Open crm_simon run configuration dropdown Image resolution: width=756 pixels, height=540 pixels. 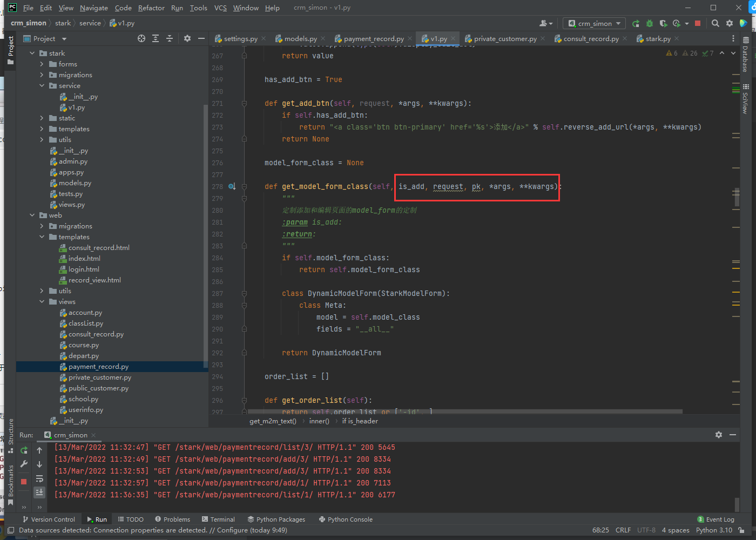point(595,23)
